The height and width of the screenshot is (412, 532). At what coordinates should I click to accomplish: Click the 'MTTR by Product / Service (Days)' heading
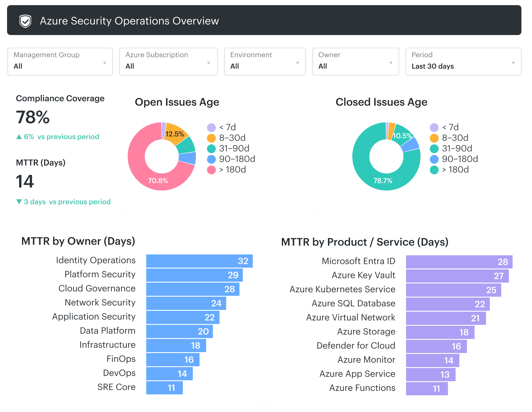(365, 242)
